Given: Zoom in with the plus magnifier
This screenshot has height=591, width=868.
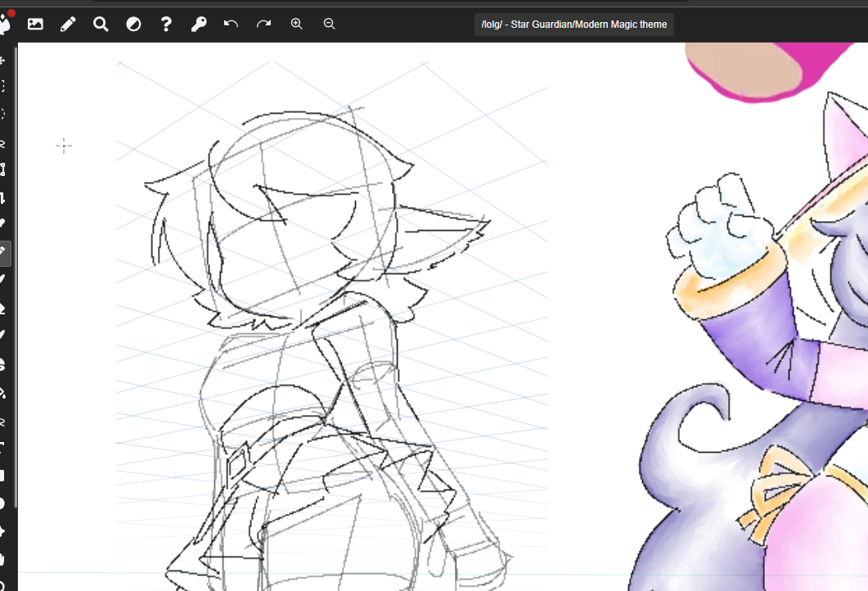Looking at the screenshot, I should (x=297, y=23).
